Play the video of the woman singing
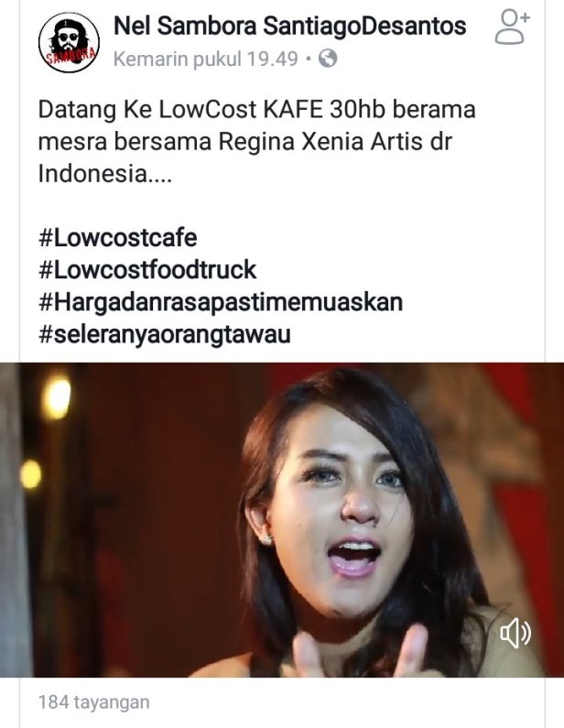The height and width of the screenshot is (728, 564). 282,519
